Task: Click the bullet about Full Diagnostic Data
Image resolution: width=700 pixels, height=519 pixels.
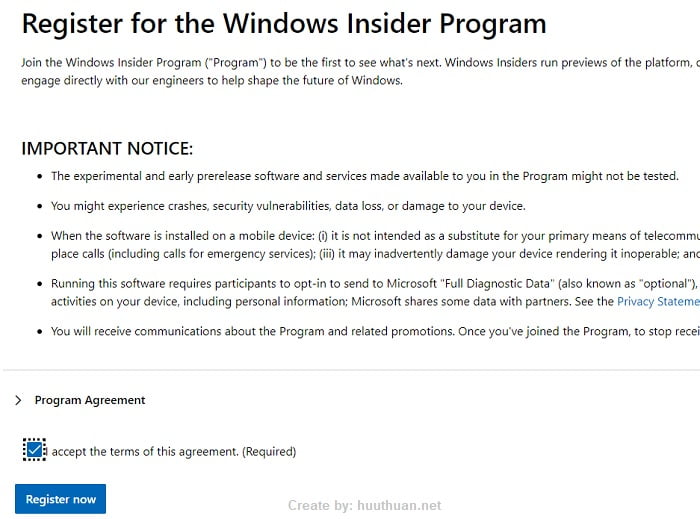Action: coord(375,293)
